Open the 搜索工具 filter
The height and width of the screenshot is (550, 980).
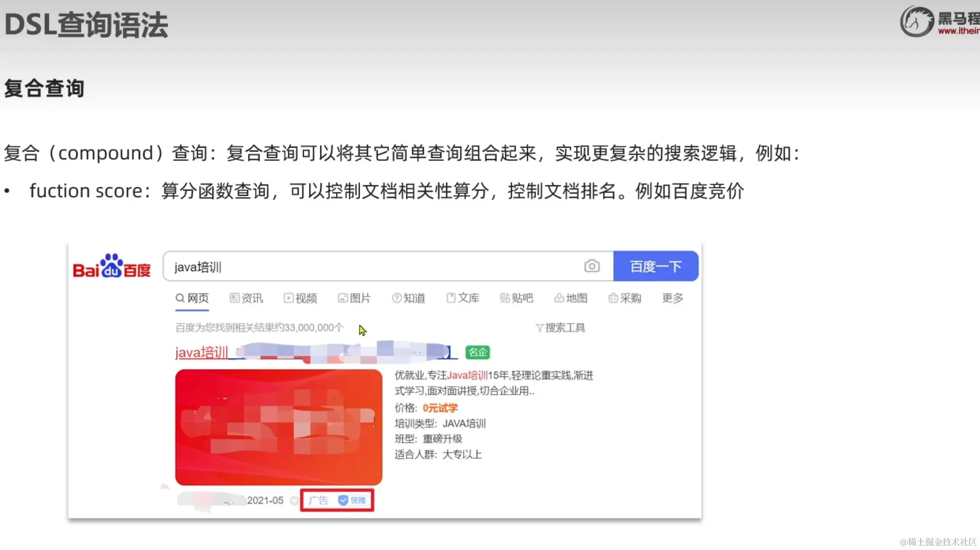pyautogui.click(x=560, y=328)
